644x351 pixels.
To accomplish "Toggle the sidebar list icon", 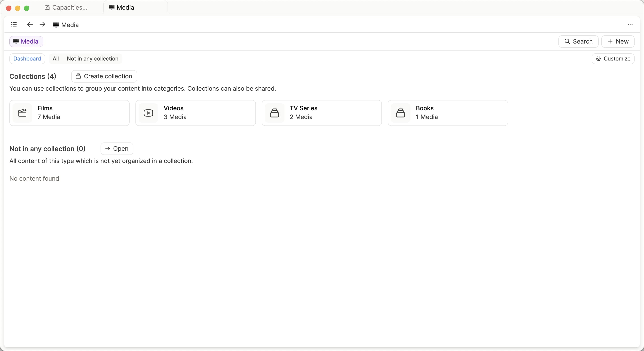I will (x=14, y=25).
